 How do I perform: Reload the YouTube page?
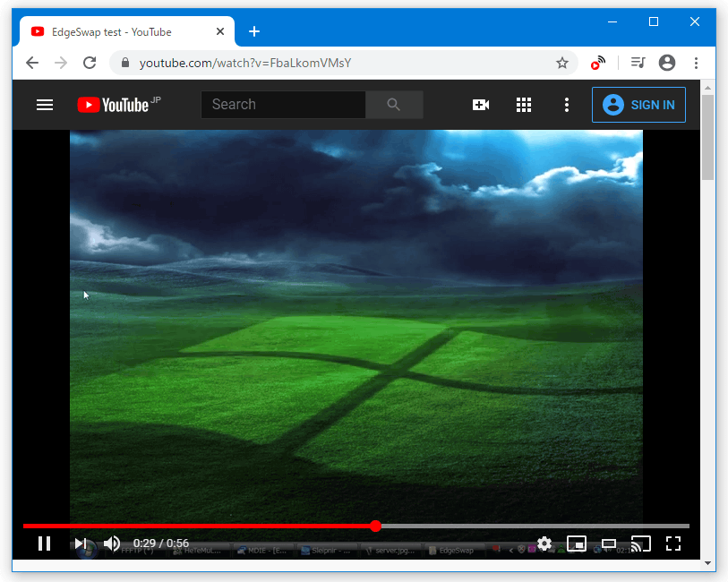[x=90, y=63]
